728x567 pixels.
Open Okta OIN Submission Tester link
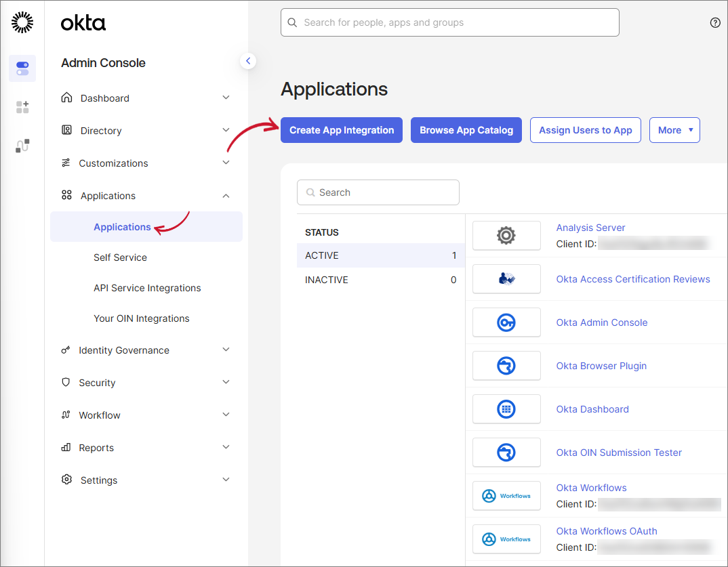[619, 453]
